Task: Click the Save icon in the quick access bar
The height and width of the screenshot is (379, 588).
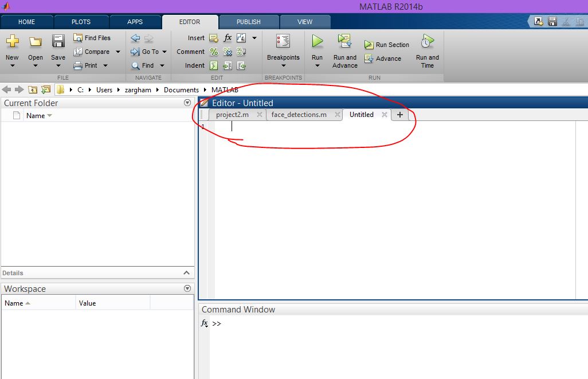Action: [551, 21]
